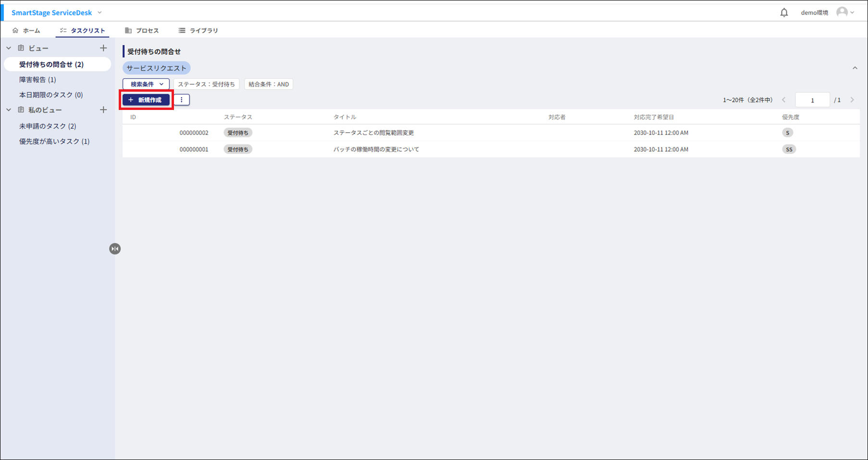The width and height of the screenshot is (868, 460).
Task: Open the 障害報告 (1) view
Action: [37, 80]
